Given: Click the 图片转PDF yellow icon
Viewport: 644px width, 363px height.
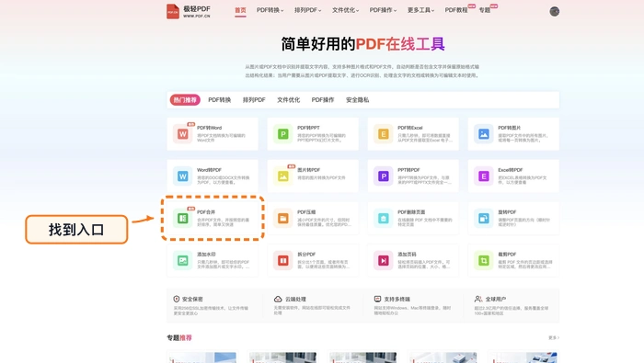Looking at the screenshot, I should tap(283, 176).
